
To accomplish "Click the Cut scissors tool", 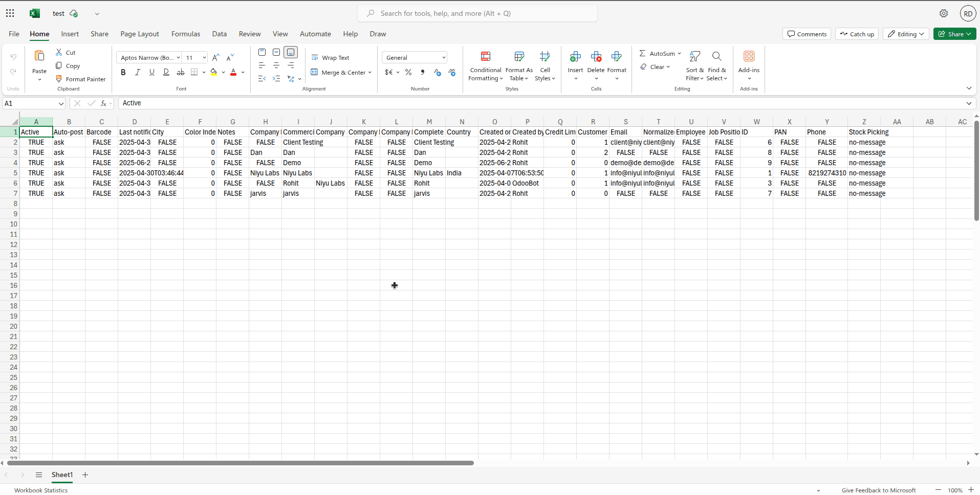I will (66, 53).
